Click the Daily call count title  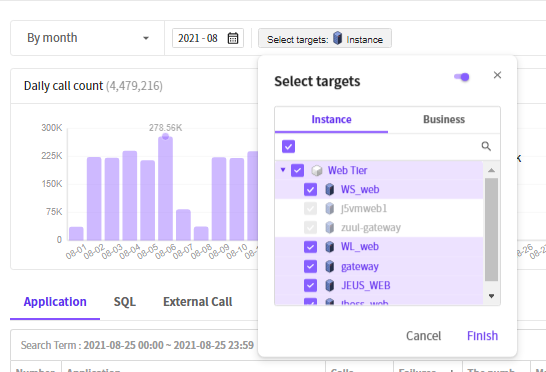tap(63, 86)
